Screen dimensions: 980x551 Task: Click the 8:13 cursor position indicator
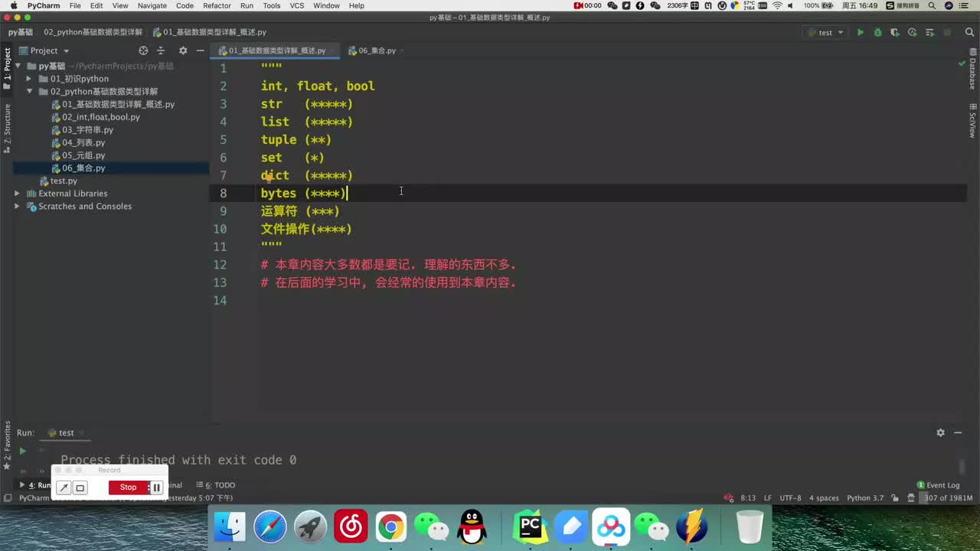(748, 498)
